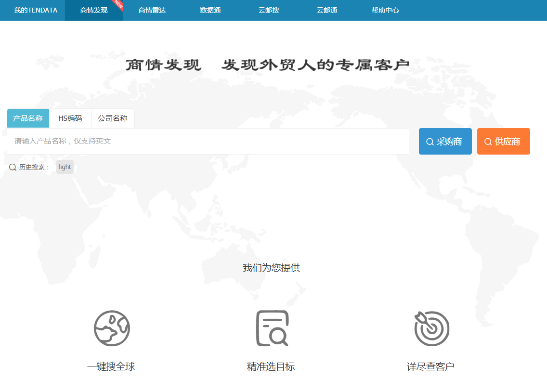Select the 'light' history search tag
This screenshot has height=392, width=547.
tap(65, 167)
